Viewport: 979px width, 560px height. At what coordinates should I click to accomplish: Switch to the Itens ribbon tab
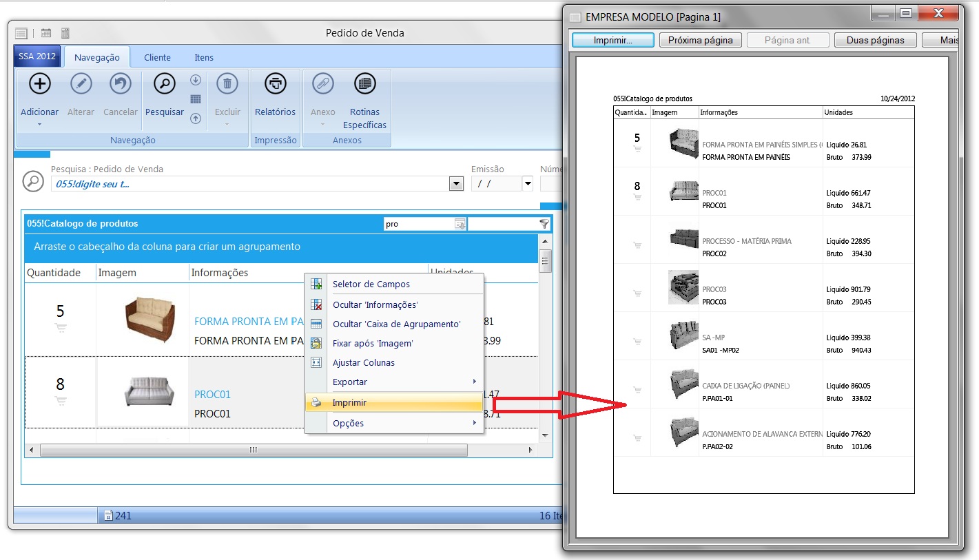(x=204, y=57)
